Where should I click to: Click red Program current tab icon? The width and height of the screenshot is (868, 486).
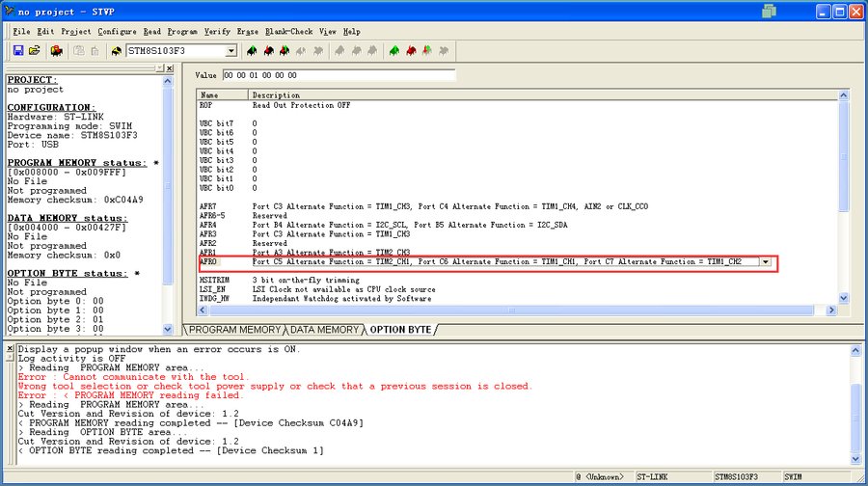(269, 50)
